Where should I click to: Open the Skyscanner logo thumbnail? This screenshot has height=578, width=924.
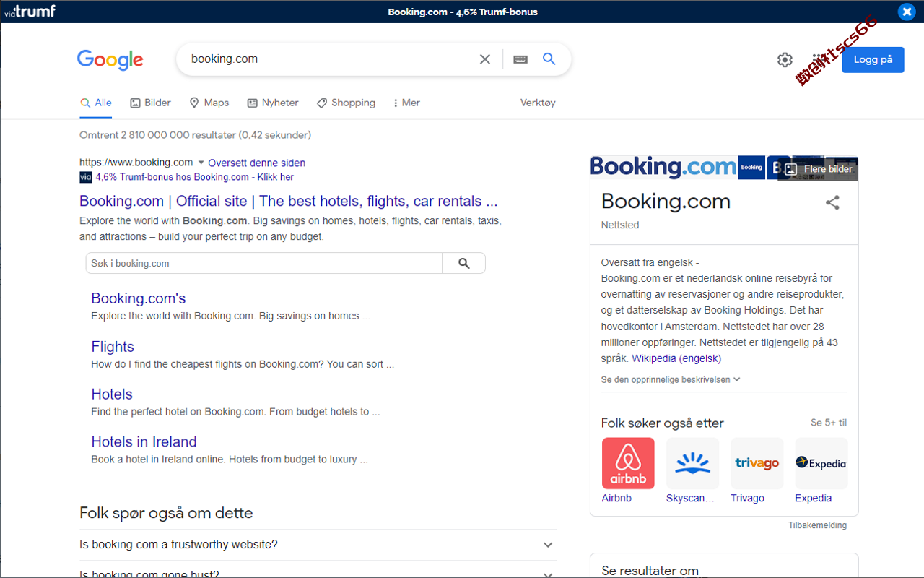pos(692,463)
